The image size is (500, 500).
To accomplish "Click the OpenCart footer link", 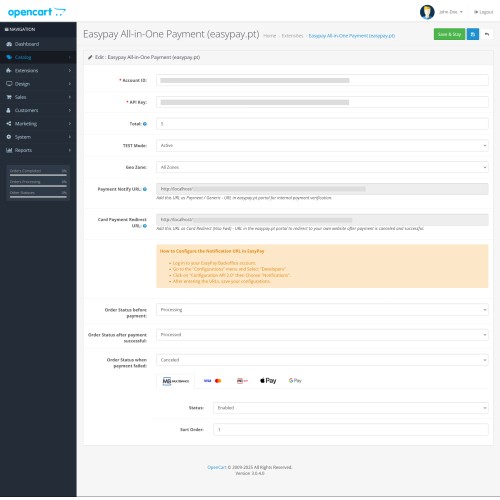I will pyautogui.click(x=217, y=467).
